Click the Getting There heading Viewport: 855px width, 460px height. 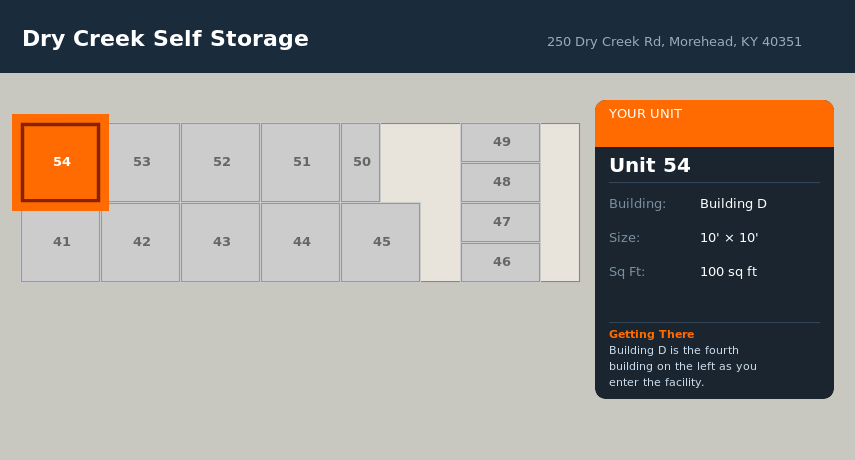[x=651, y=334]
